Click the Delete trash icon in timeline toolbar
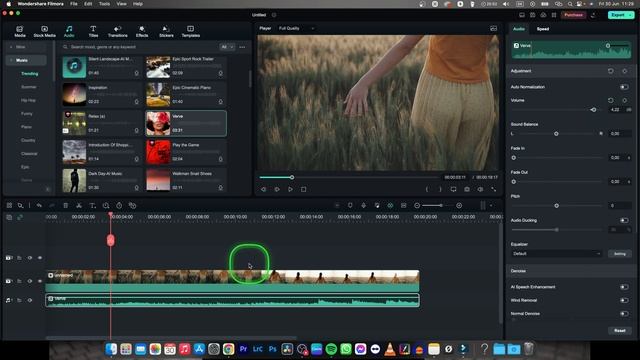Viewport: 640px width, 360px height. [65, 205]
